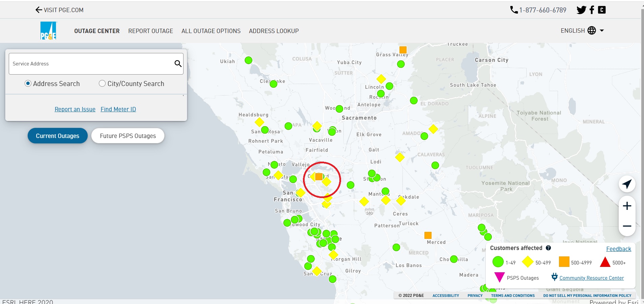Open the ENGLISH language dropdown
The height and width of the screenshot is (304, 644).
tap(582, 31)
